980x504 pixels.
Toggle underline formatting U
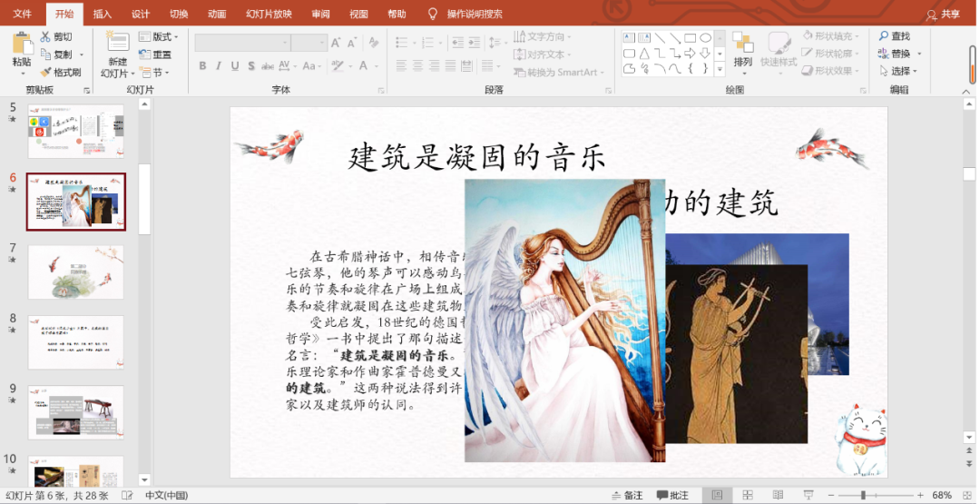[235, 65]
